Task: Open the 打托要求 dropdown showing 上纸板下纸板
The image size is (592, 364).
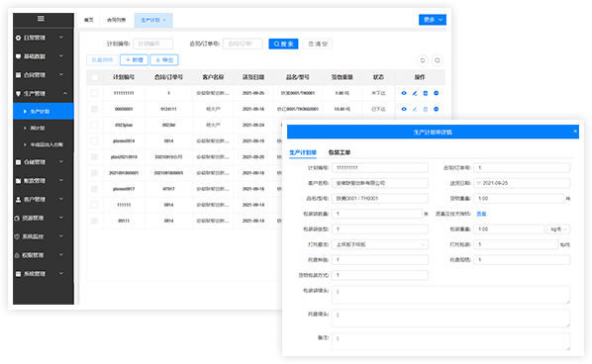Action: (380, 244)
